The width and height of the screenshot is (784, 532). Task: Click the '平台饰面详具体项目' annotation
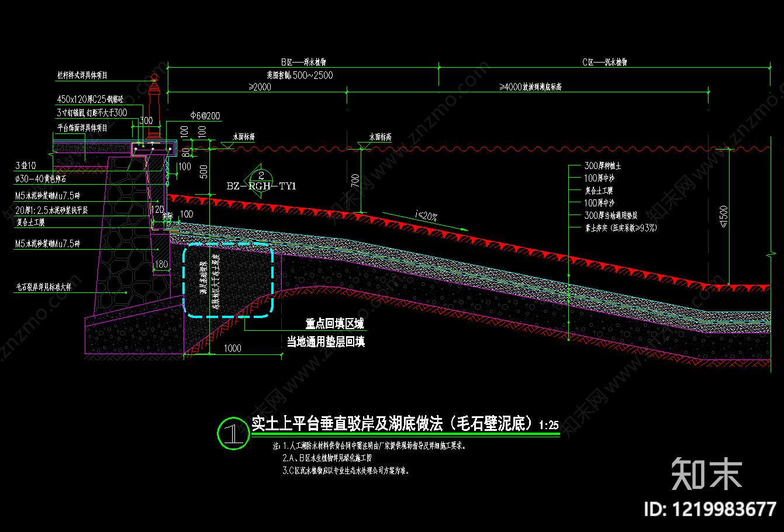(82, 127)
